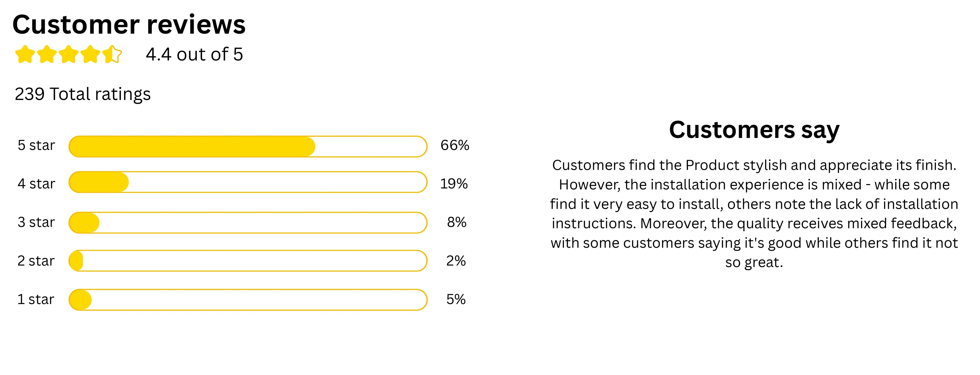Click the first yellow rating star

tap(25, 55)
